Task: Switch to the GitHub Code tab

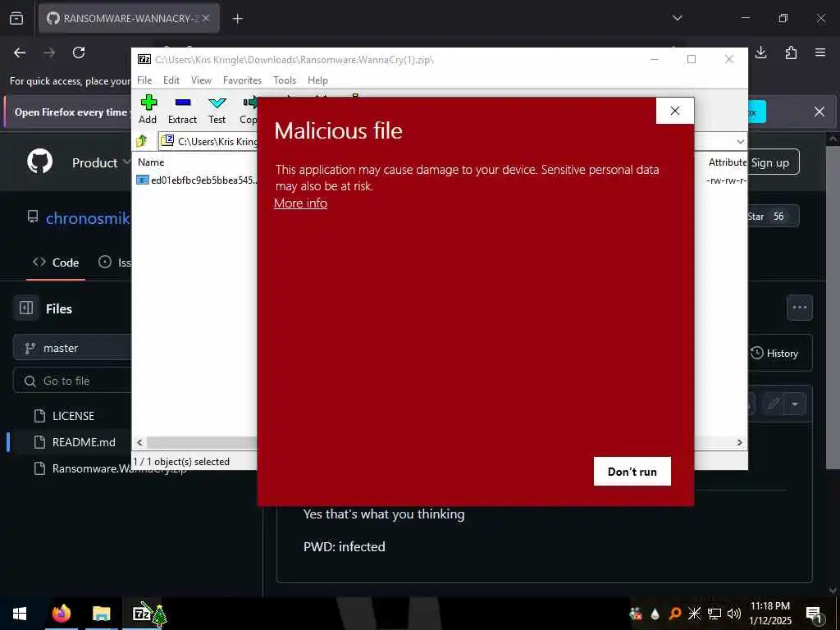Action: [x=56, y=262]
